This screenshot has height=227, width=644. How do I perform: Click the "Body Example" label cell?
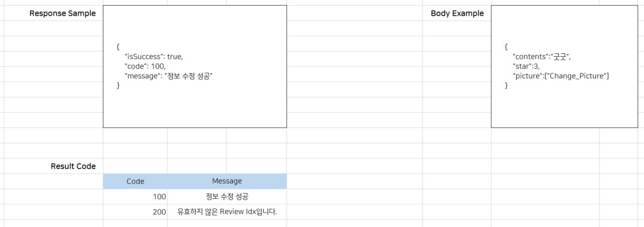[457, 14]
